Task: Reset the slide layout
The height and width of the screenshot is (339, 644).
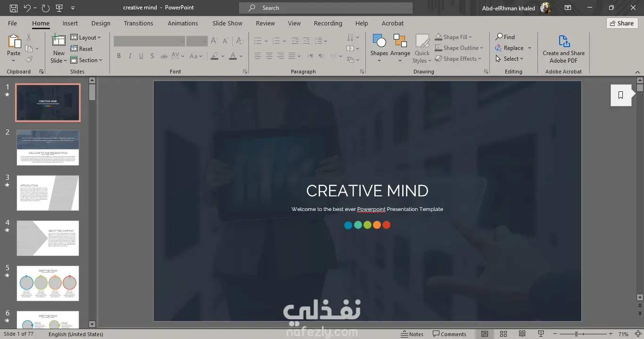Action: click(x=82, y=48)
